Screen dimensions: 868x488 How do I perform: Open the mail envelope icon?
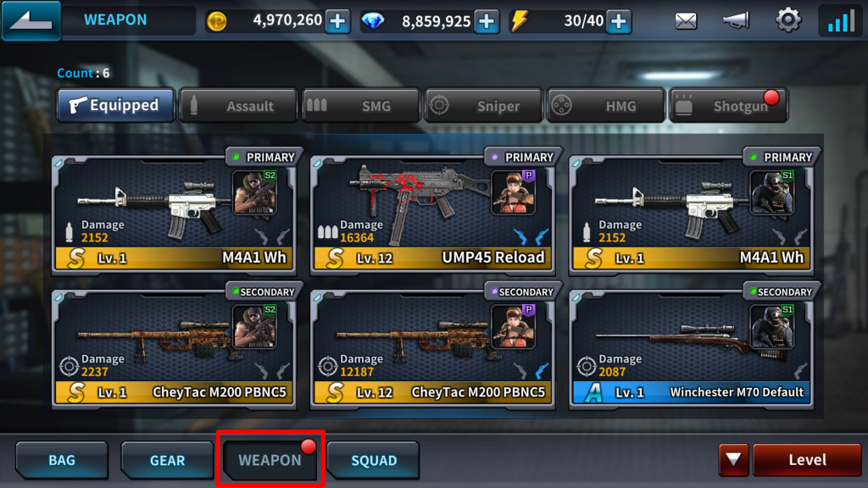pyautogui.click(x=686, y=21)
